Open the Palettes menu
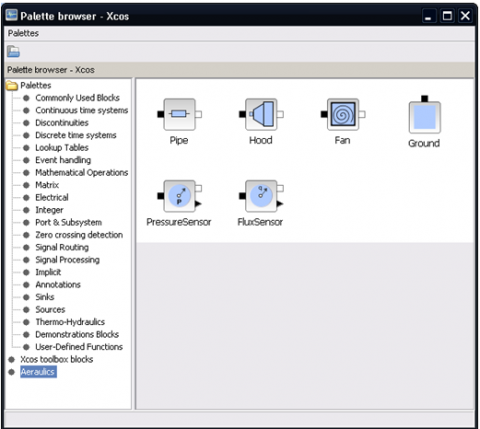The height and width of the screenshot is (429, 480). 23,33
